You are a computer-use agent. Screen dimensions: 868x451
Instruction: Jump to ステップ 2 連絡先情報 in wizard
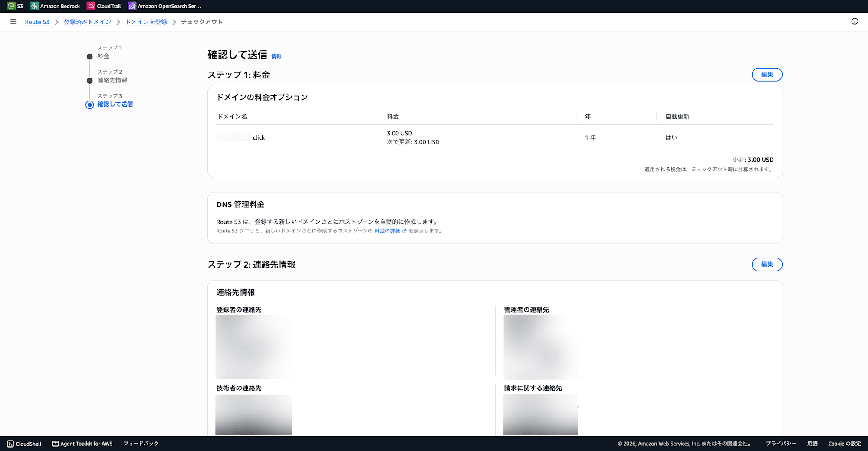pyautogui.click(x=112, y=80)
